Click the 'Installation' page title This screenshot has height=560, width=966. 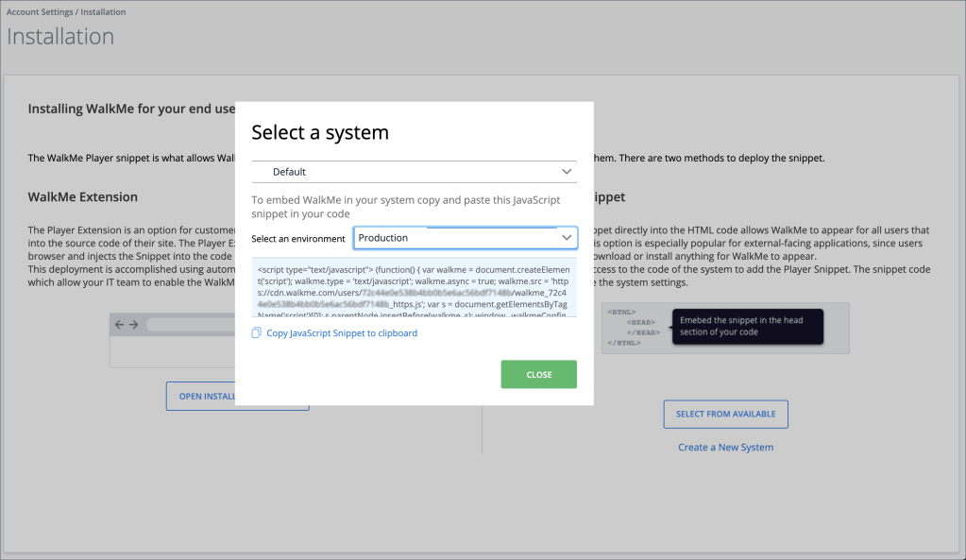(x=60, y=37)
